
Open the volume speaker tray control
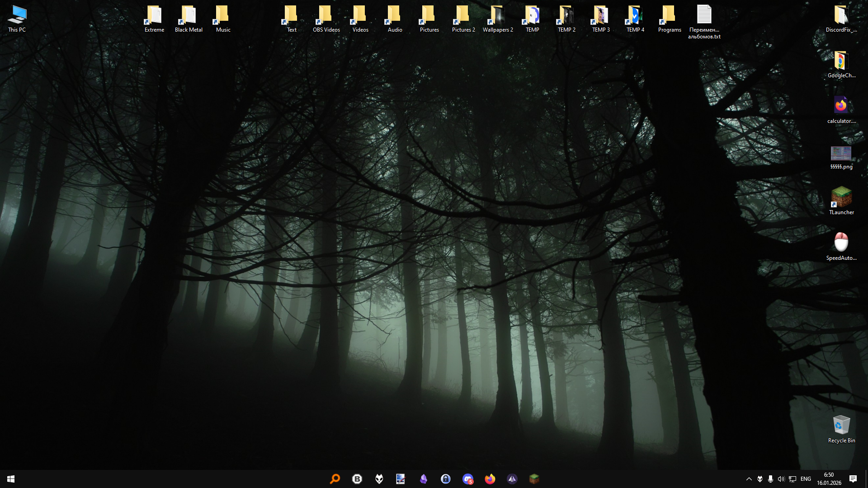pos(781,479)
